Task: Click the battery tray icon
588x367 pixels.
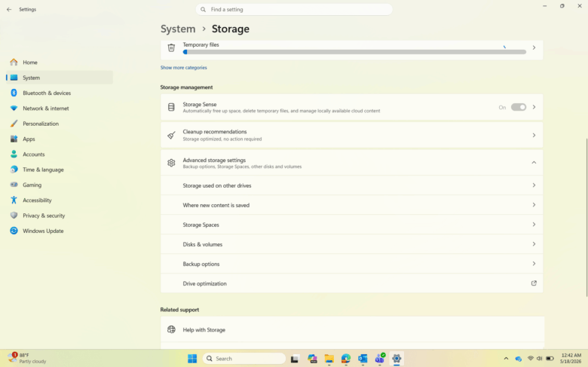Action: pos(550,359)
